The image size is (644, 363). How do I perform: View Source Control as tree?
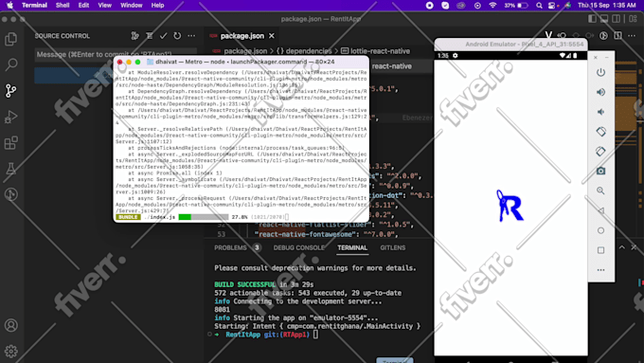[x=150, y=36]
